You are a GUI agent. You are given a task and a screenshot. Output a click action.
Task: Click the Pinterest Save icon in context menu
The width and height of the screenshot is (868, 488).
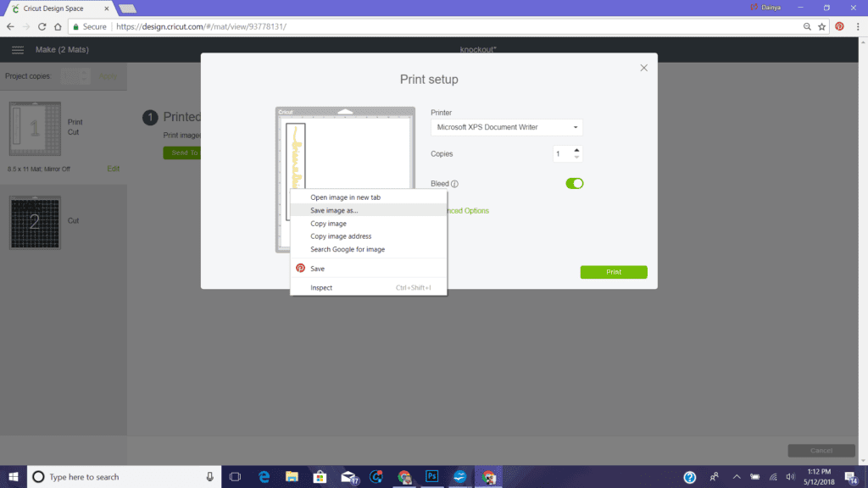click(x=300, y=269)
